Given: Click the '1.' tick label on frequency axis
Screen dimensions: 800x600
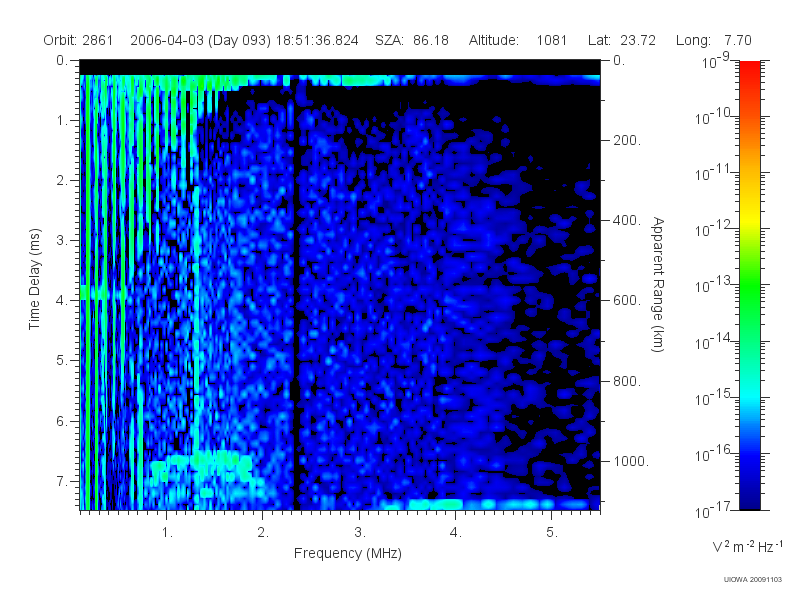Looking at the screenshot, I should pos(167,533).
